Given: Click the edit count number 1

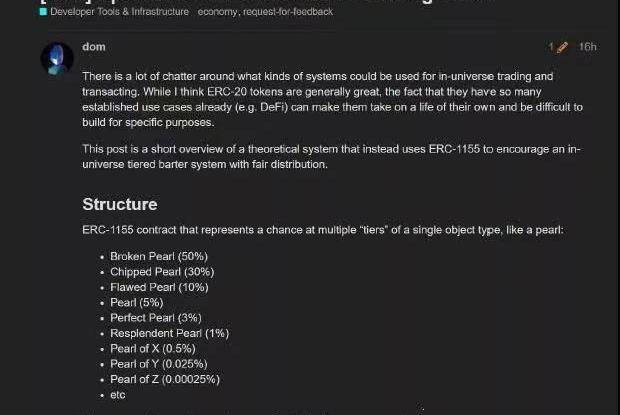Looking at the screenshot, I should pos(551,47).
